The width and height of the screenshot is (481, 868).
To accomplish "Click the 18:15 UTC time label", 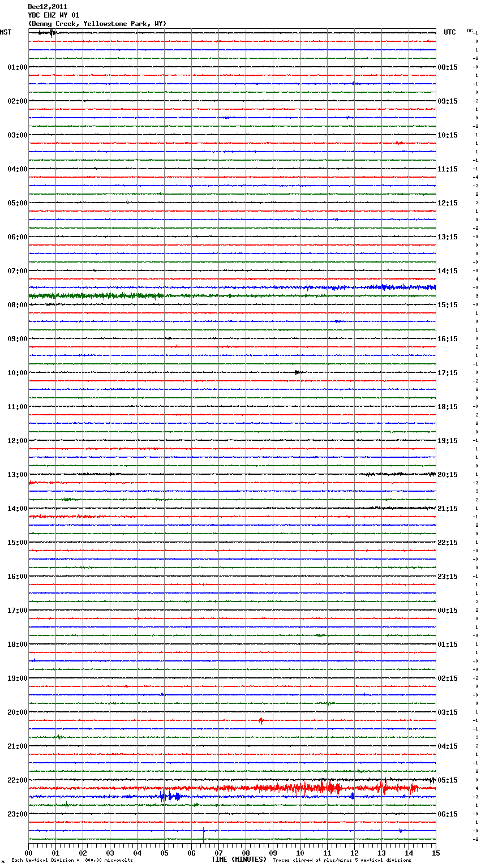I will point(448,407).
